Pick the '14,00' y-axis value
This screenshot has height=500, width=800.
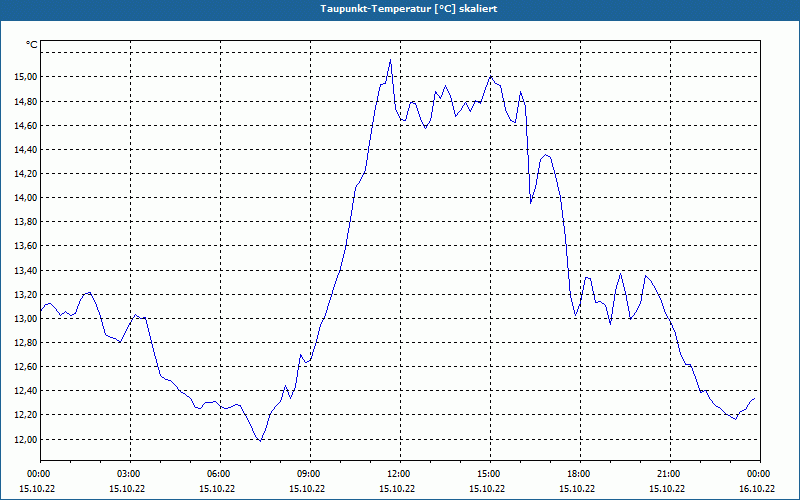pos(28,198)
